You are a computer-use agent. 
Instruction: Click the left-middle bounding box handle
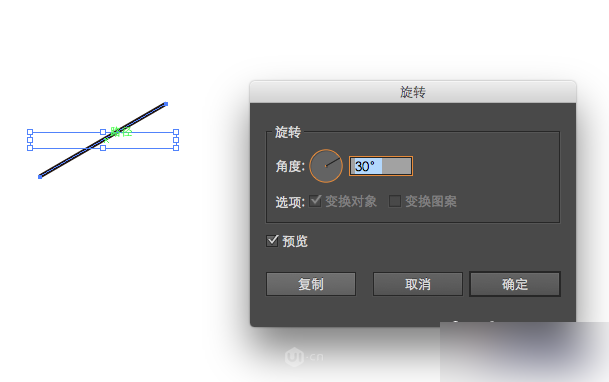(x=30, y=140)
